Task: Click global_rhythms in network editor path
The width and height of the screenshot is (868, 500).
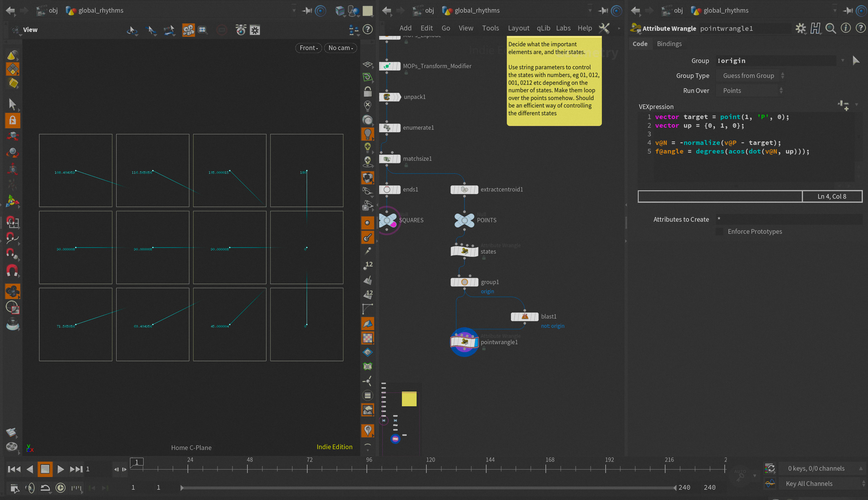Action: click(x=477, y=11)
